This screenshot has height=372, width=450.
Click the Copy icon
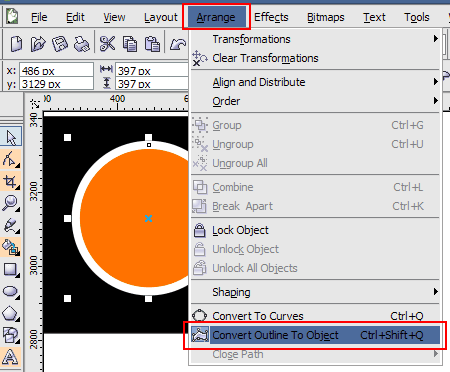point(130,44)
